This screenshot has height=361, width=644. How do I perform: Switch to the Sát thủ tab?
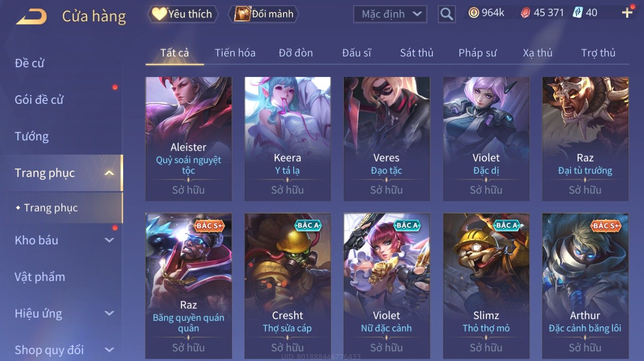pyautogui.click(x=417, y=53)
